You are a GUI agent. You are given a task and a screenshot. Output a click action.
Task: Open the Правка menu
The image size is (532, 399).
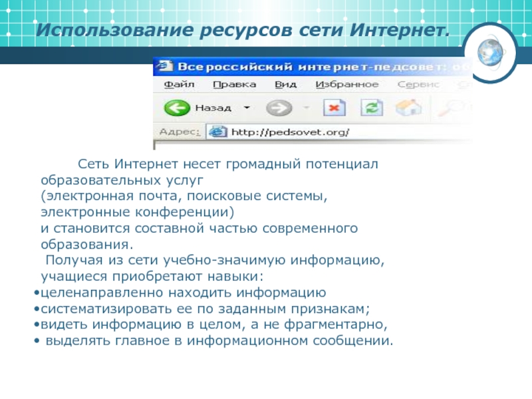[x=235, y=84]
